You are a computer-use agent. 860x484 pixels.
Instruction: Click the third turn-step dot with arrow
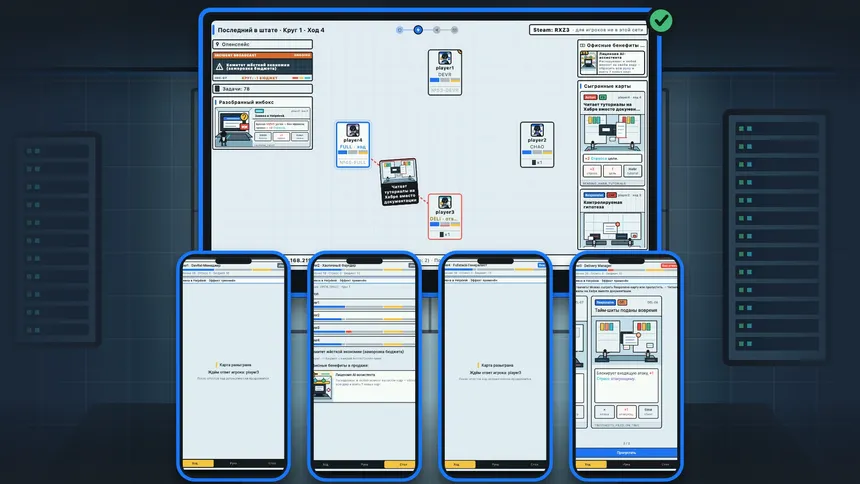[437, 30]
